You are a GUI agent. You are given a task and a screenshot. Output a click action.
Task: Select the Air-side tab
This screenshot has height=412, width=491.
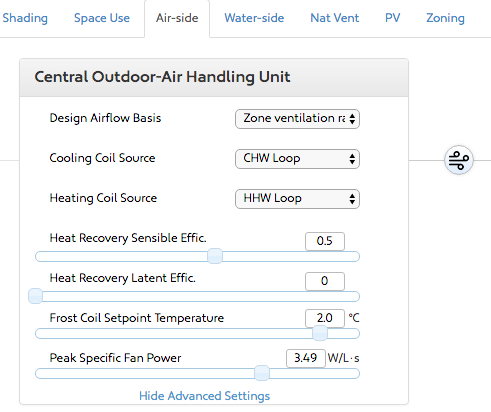tap(177, 18)
